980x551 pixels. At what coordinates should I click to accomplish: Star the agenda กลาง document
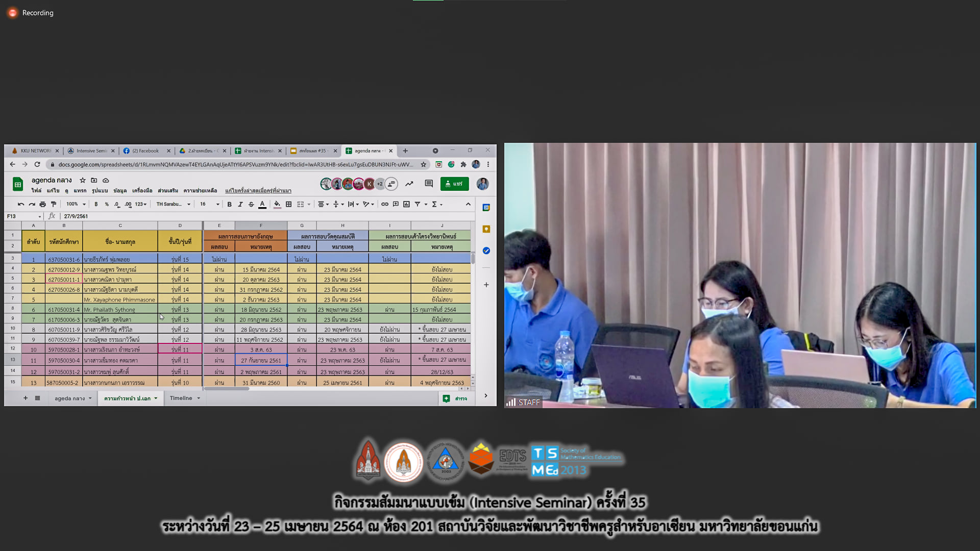(83, 180)
